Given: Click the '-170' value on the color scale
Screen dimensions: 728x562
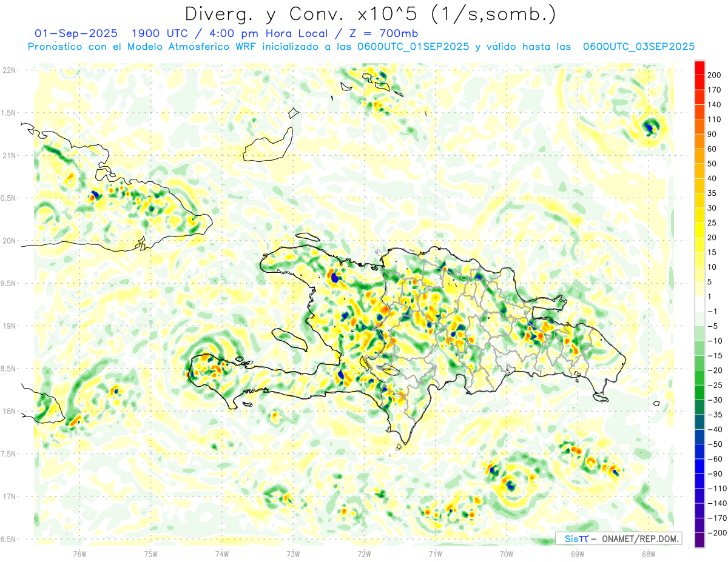Looking at the screenshot, I should (x=716, y=518).
